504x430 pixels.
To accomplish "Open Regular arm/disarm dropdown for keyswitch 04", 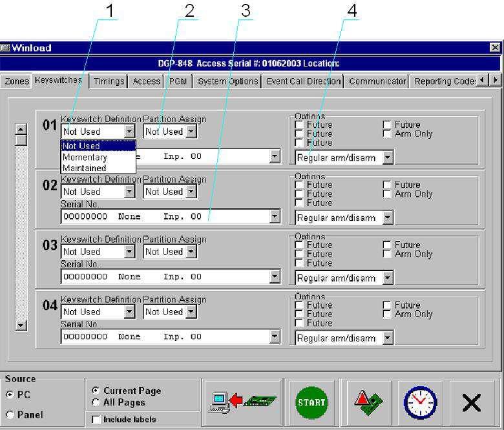I will click(388, 338).
